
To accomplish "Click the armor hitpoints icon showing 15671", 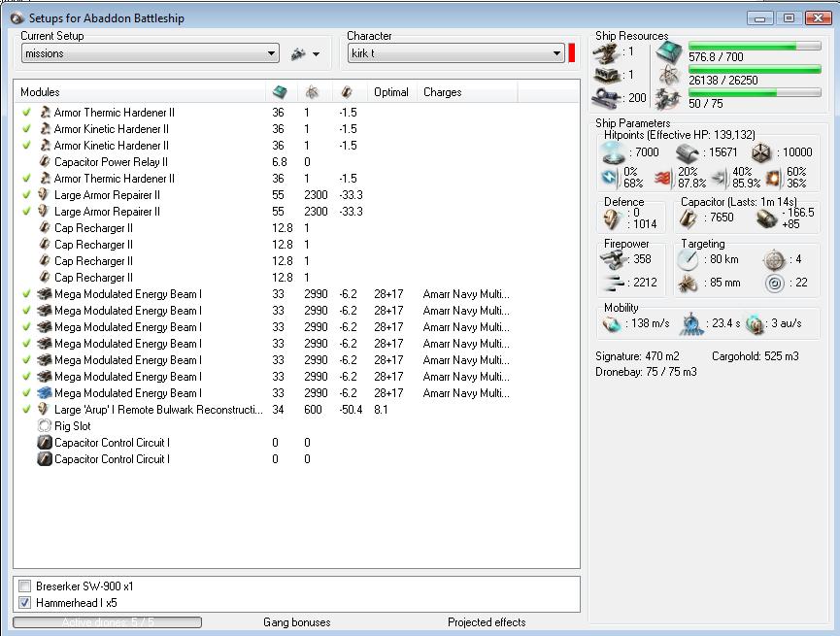I will [x=688, y=153].
